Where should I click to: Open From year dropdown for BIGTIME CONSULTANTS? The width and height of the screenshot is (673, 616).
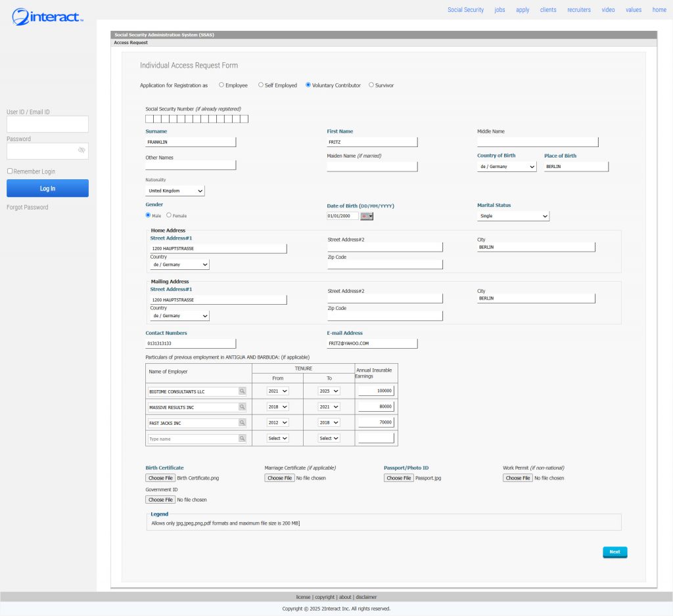(278, 391)
